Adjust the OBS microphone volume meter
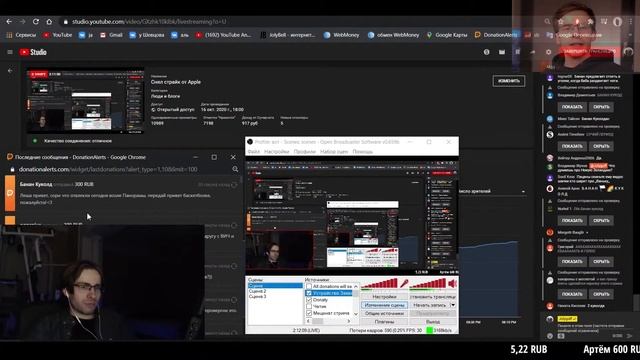 [x=380, y=284]
